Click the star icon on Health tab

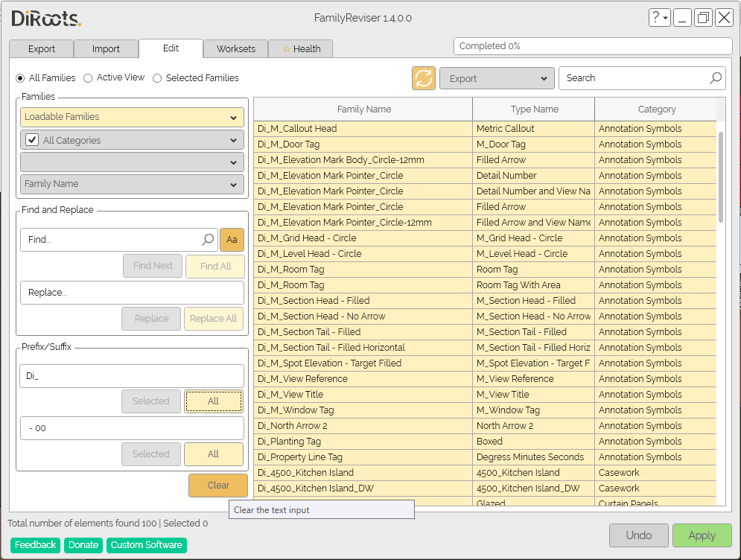pyautogui.click(x=287, y=49)
